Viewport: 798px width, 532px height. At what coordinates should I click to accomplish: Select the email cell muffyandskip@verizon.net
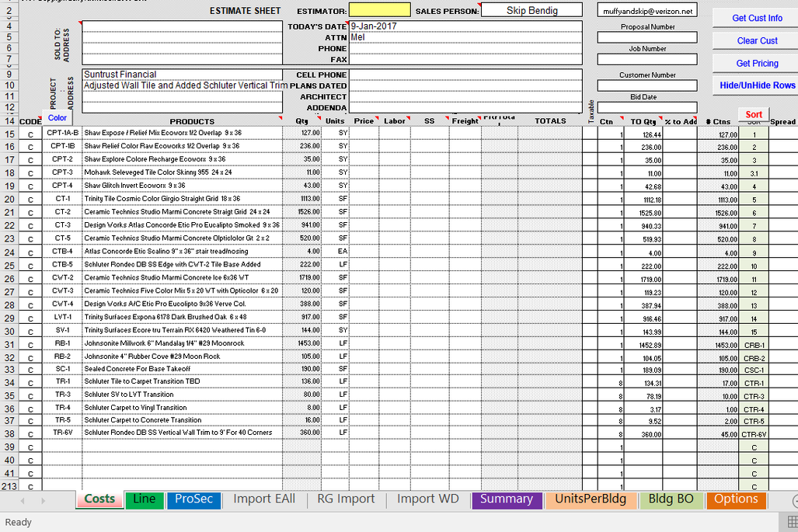coord(647,11)
